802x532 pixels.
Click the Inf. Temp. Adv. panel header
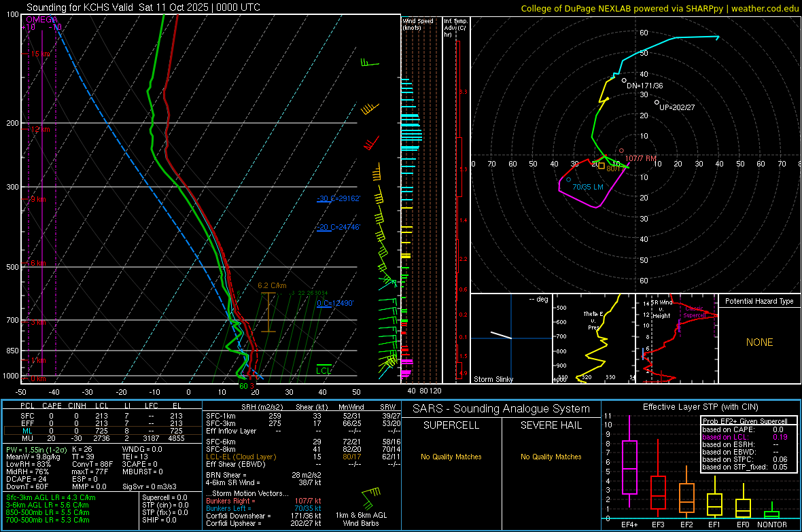455,28
